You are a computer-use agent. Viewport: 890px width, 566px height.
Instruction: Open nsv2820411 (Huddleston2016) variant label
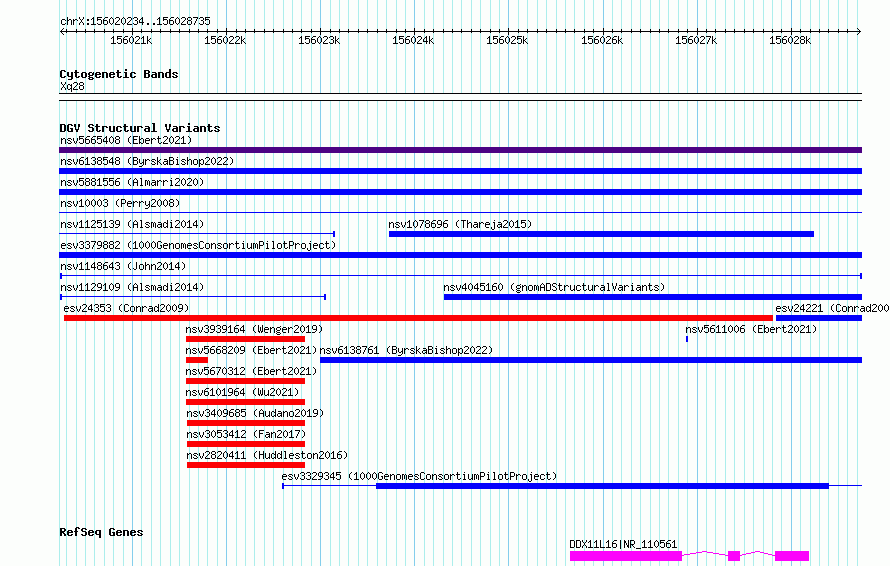(x=267, y=455)
